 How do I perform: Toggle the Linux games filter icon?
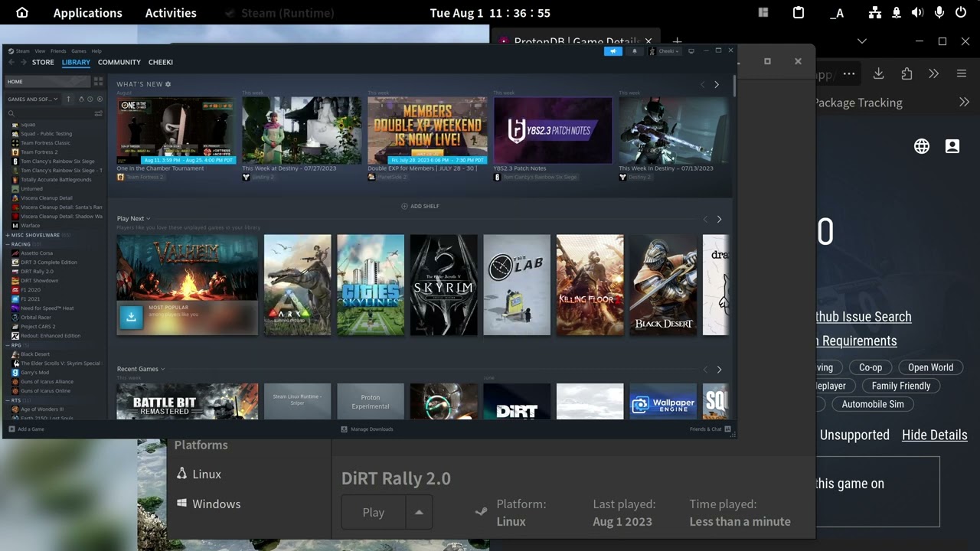click(80, 99)
